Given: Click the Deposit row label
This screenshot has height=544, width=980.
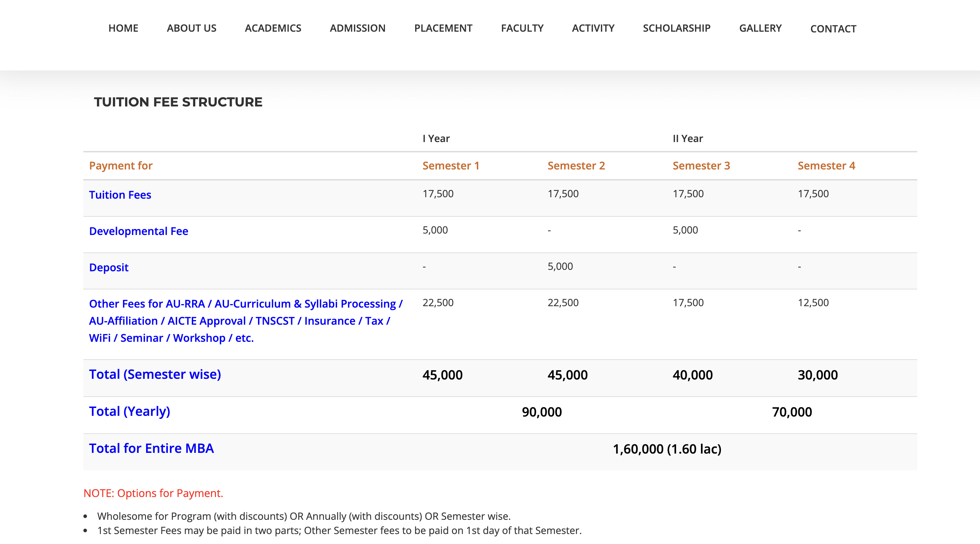Looking at the screenshot, I should 109,267.
